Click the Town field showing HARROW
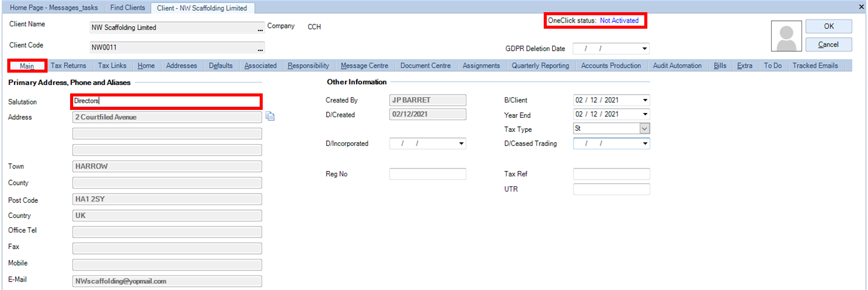 click(167, 166)
